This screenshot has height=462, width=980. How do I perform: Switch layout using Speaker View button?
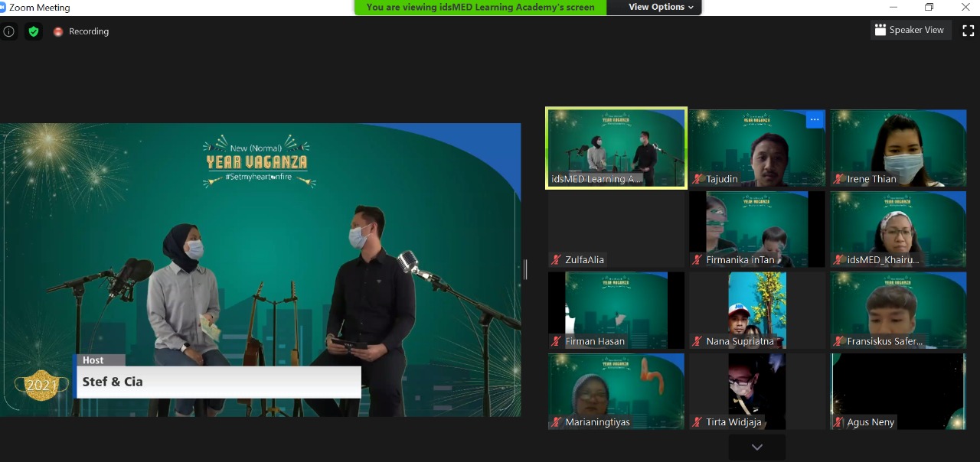pos(911,30)
